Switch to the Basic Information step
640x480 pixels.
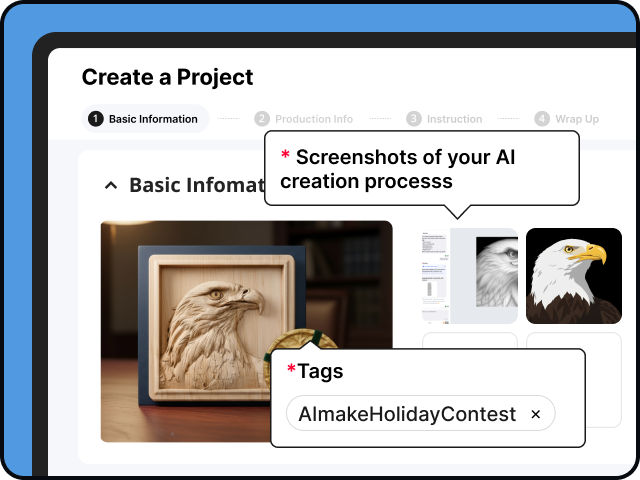(152, 119)
